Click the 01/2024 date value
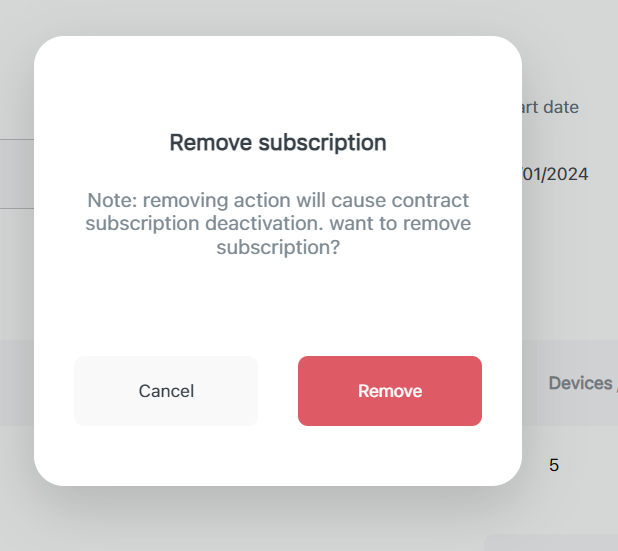This screenshot has width=618, height=551. [x=555, y=174]
